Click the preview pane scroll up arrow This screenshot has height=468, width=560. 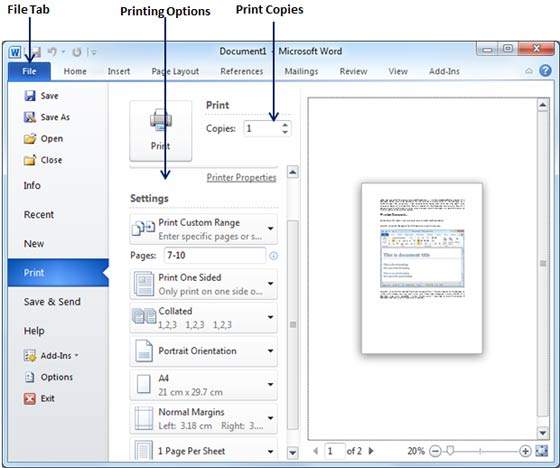click(543, 105)
